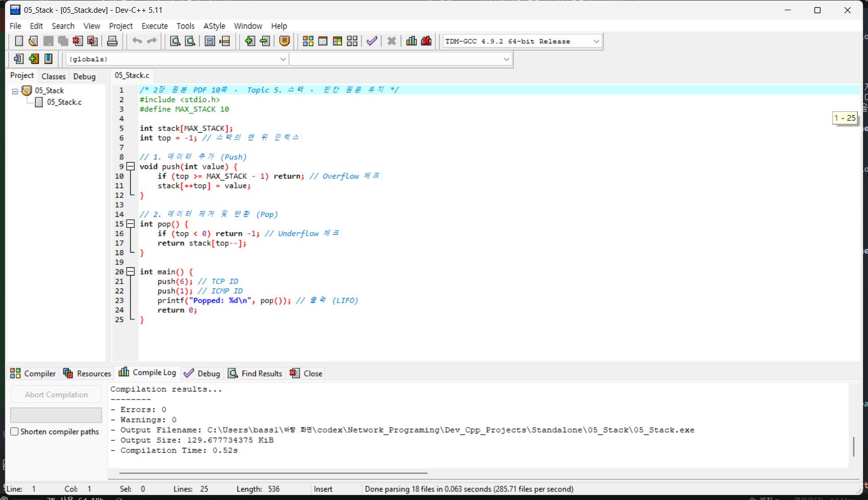Click the Compile icon with four colored squares
This screenshot has width=868, height=500.
point(308,41)
